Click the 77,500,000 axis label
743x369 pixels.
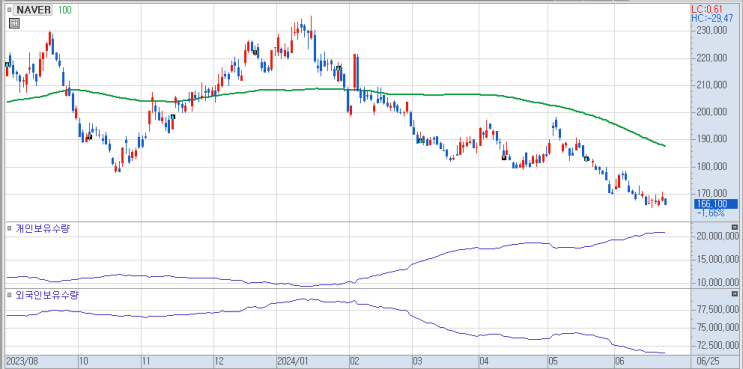tap(717, 310)
